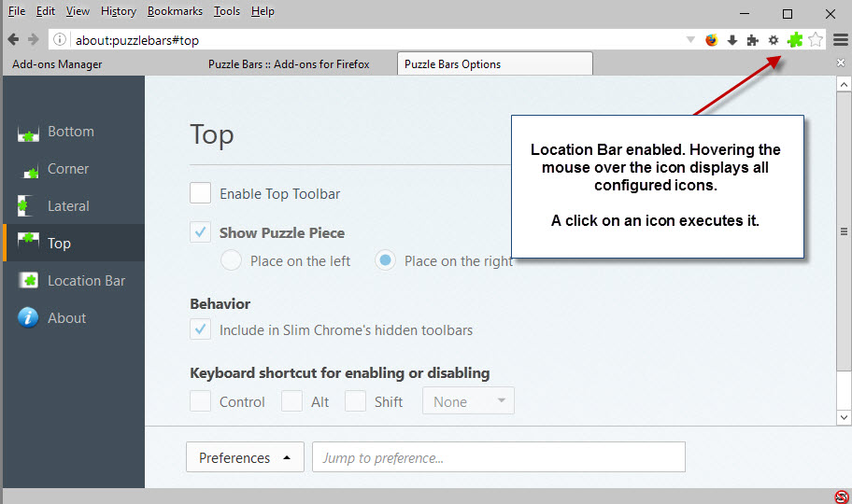Go back using the back arrow
Image resolution: width=852 pixels, height=504 pixels.
pyautogui.click(x=14, y=39)
